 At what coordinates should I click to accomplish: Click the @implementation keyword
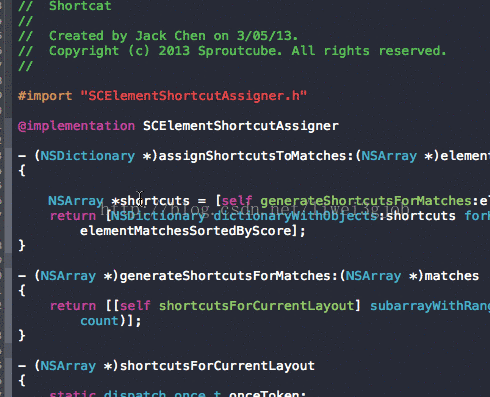(x=76, y=126)
